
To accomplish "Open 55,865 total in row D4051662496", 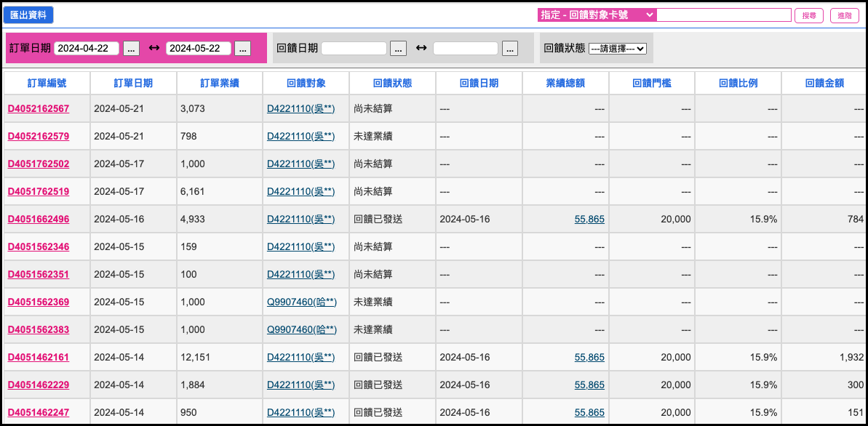I will pos(589,219).
